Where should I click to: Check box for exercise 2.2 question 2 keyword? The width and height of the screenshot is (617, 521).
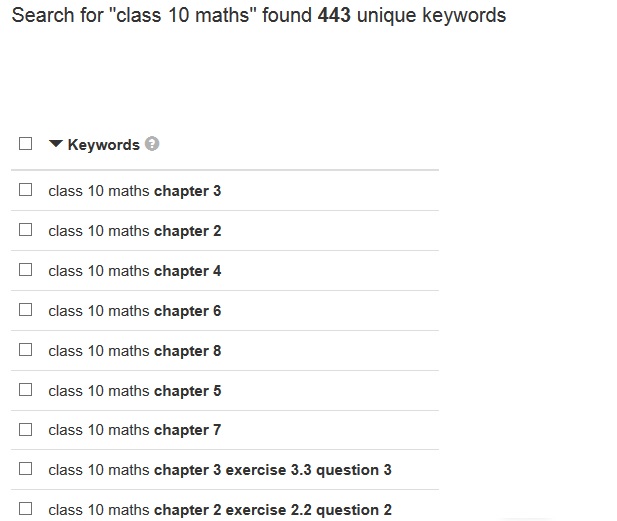(x=26, y=509)
